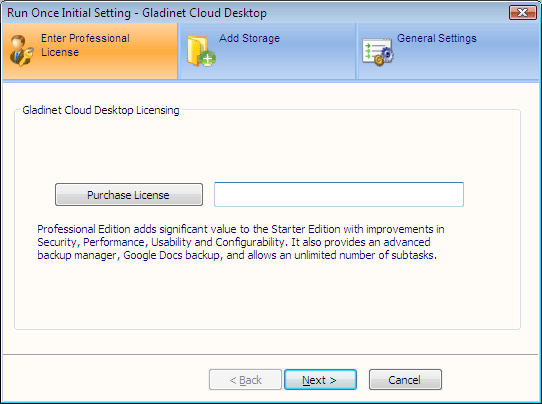Click the Purchase License button

[x=129, y=195]
